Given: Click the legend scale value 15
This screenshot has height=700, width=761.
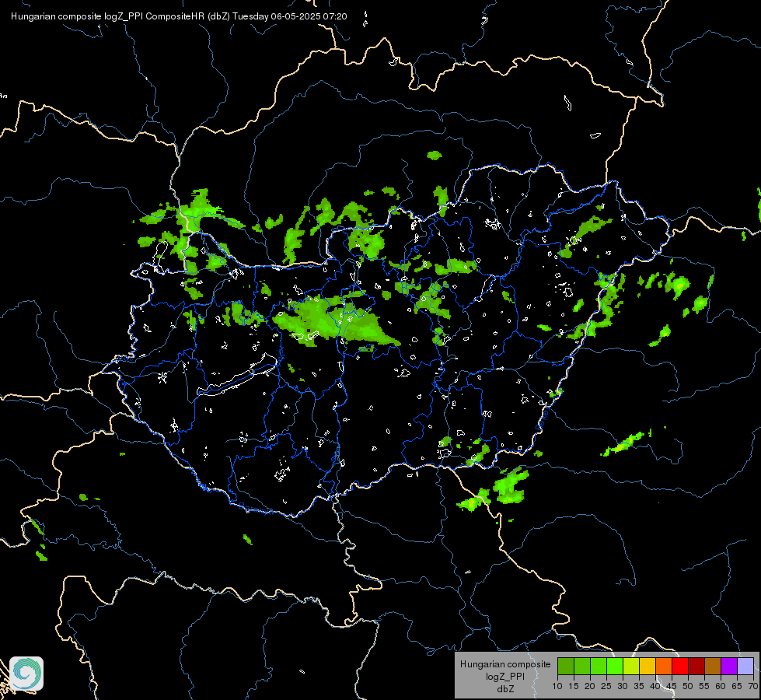Looking at the screenshot, I should (x=574, y=687).
